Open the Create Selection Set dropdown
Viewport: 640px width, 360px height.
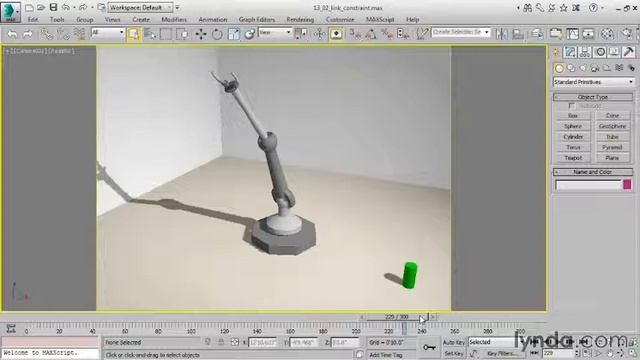[x=460, y=32]
